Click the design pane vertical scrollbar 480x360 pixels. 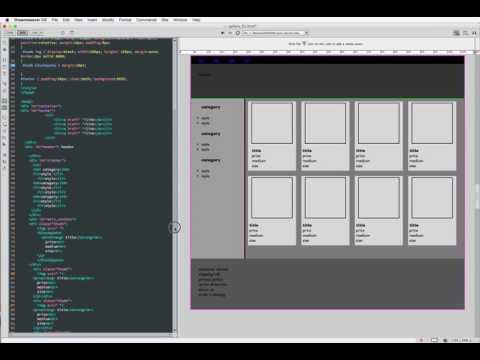point(477,197)
